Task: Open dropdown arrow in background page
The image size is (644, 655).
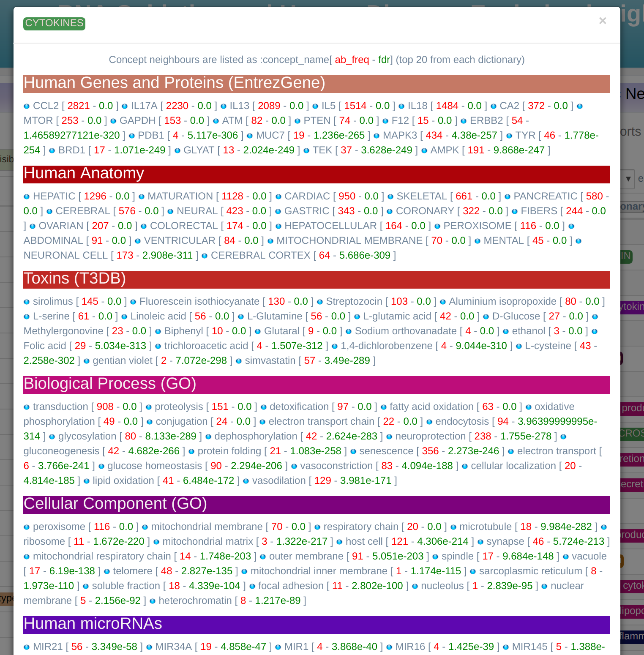Action: tap(628, 179)
